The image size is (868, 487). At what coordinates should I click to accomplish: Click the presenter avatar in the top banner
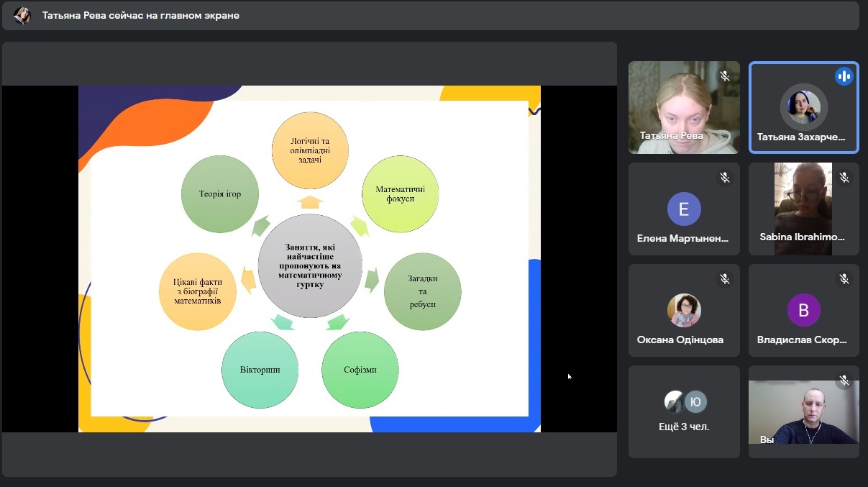point(22,15)
